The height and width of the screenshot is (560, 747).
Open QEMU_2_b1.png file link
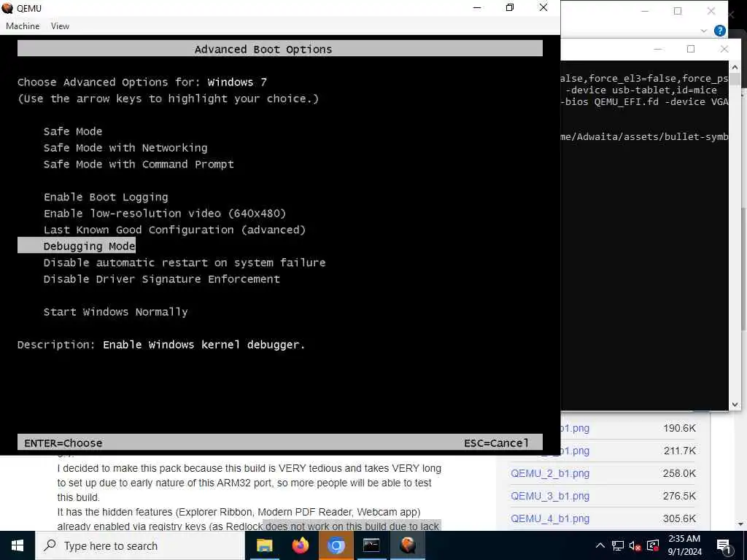(550, 473)
